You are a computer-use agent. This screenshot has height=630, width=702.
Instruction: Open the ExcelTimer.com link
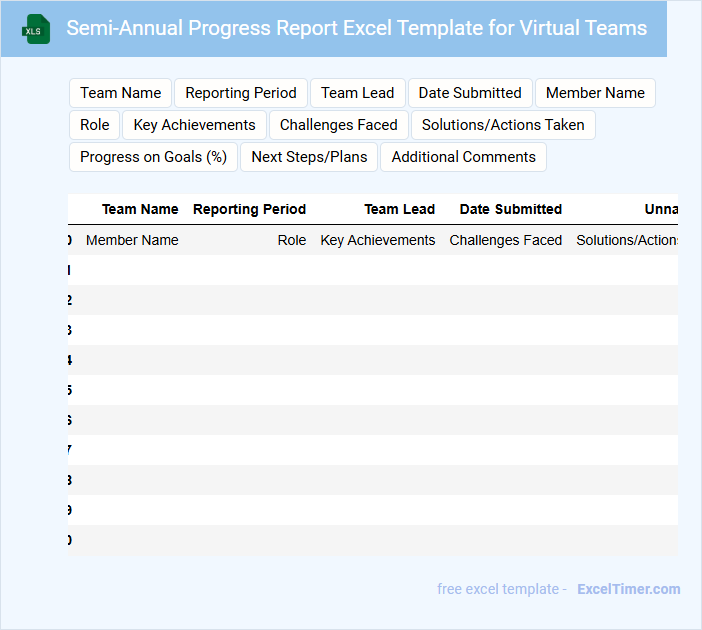[629, 589]
